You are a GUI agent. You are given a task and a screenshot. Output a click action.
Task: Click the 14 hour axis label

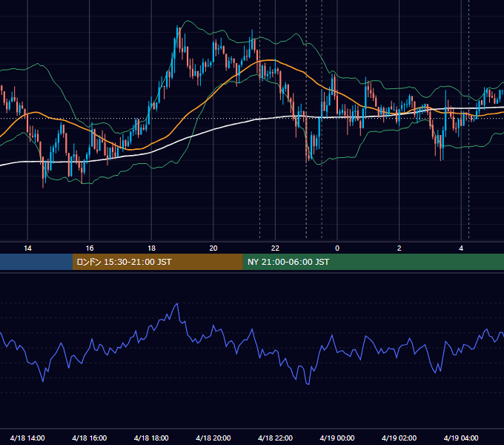tap(27, 248)
